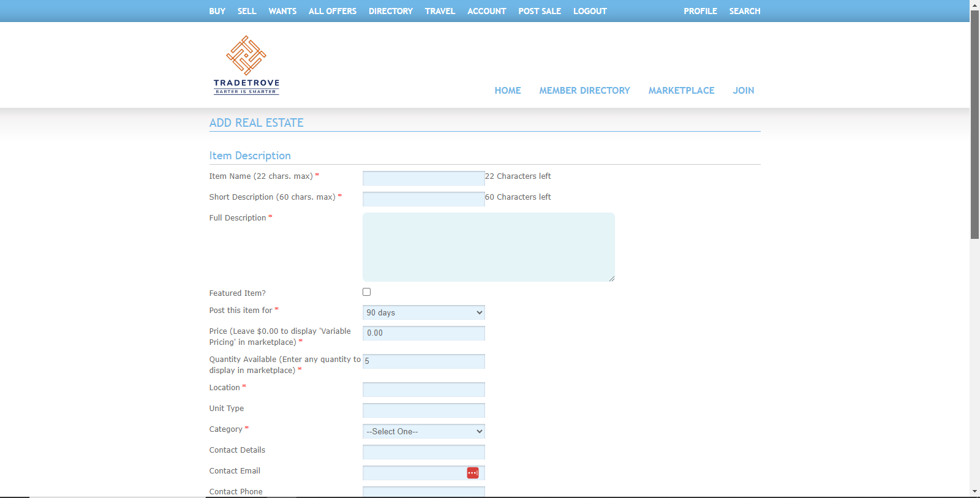The image size is (980, 498).
Task: Click LOGOUT in the top bar
Action: tap(590, 11)
